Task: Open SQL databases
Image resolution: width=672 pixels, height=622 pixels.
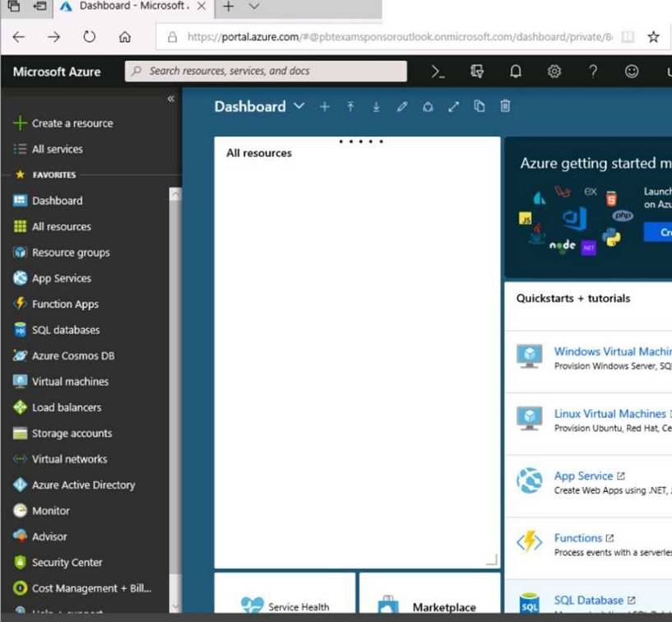Action: (57, 330)
